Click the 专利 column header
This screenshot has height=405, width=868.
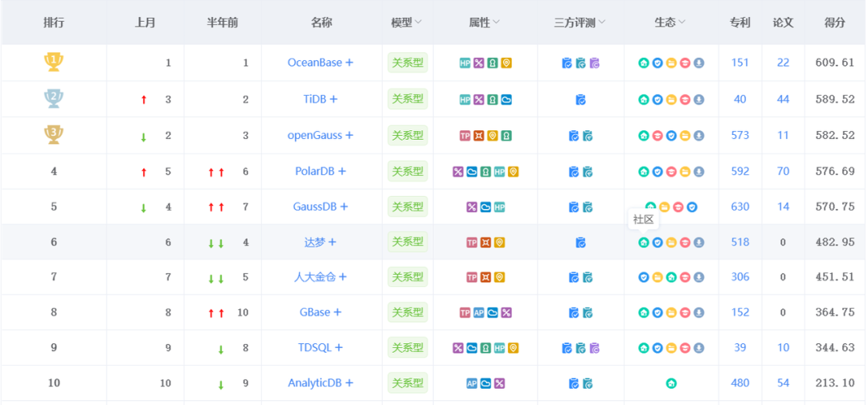click(x=740, y=22)
